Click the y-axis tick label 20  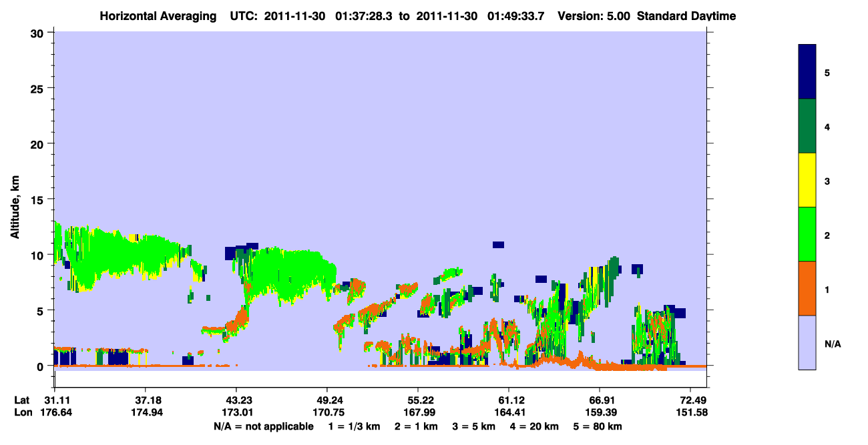[x=39, y=143]
